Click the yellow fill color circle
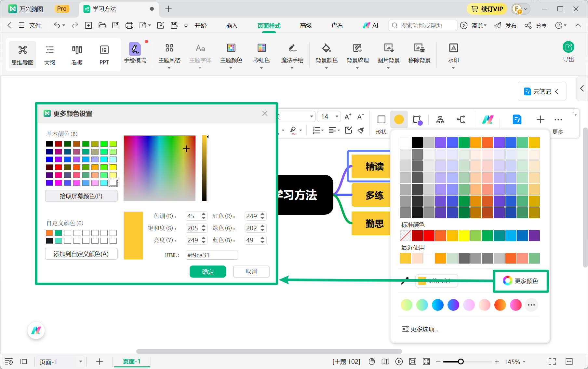Image resolution: width=588 pixels, height=369 pixels. pos(399,119)
